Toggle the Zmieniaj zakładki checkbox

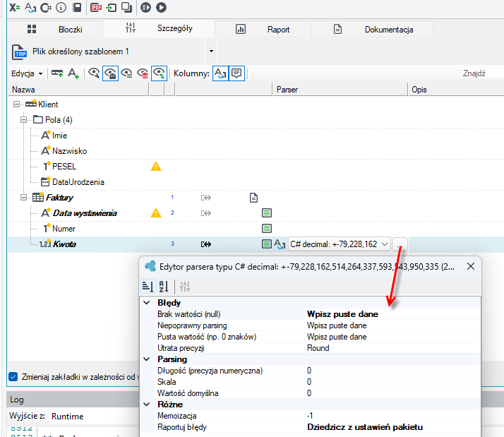13,377
